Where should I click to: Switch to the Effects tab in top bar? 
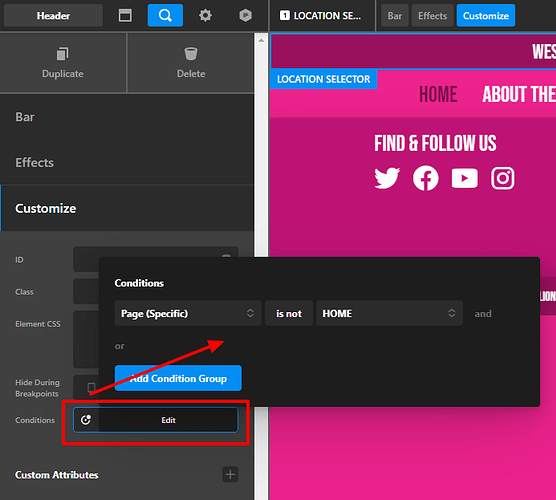click(432, 16)
